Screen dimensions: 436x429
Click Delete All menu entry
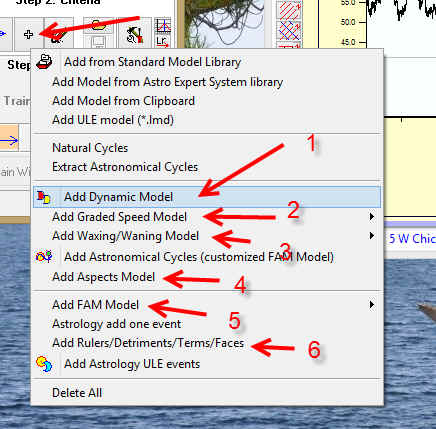click(77, 393)
